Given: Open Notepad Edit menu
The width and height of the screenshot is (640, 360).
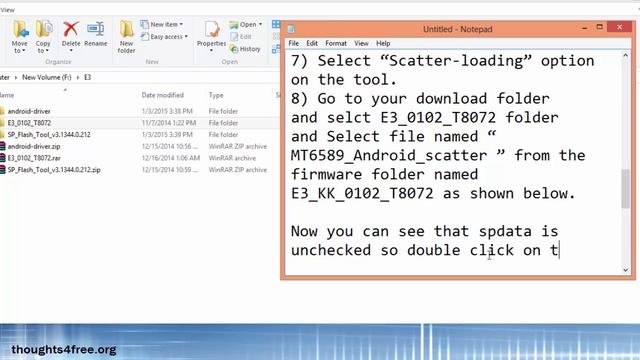Looking at the screenshot, I should [312, 43].
